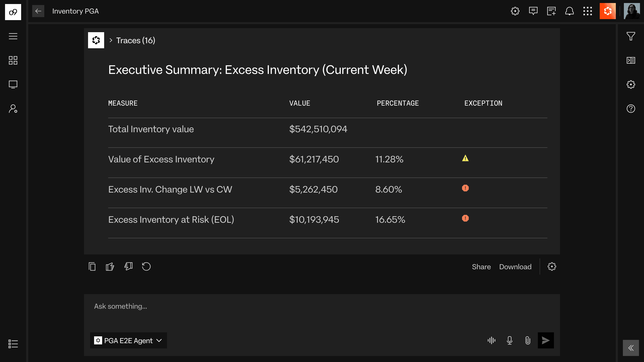Click the thumbs down feedback icon

(129, 266)
